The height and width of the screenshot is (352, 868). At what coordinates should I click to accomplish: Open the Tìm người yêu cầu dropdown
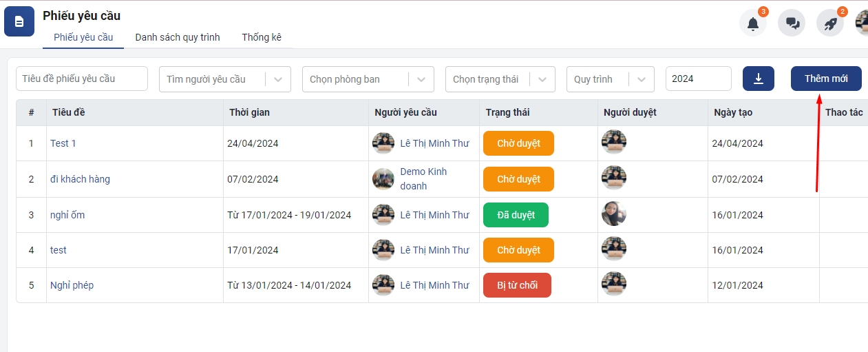coord(225,79)
